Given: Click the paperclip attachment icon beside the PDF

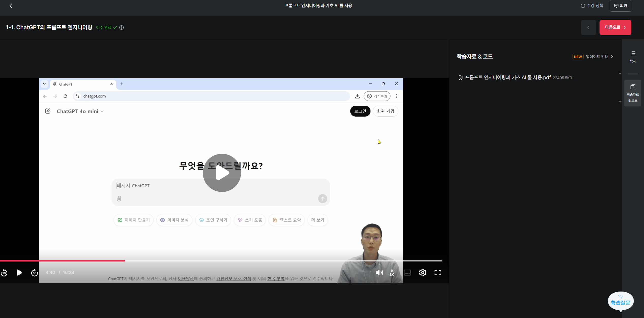Looking at the screenshot, I should tap(460, 77).
